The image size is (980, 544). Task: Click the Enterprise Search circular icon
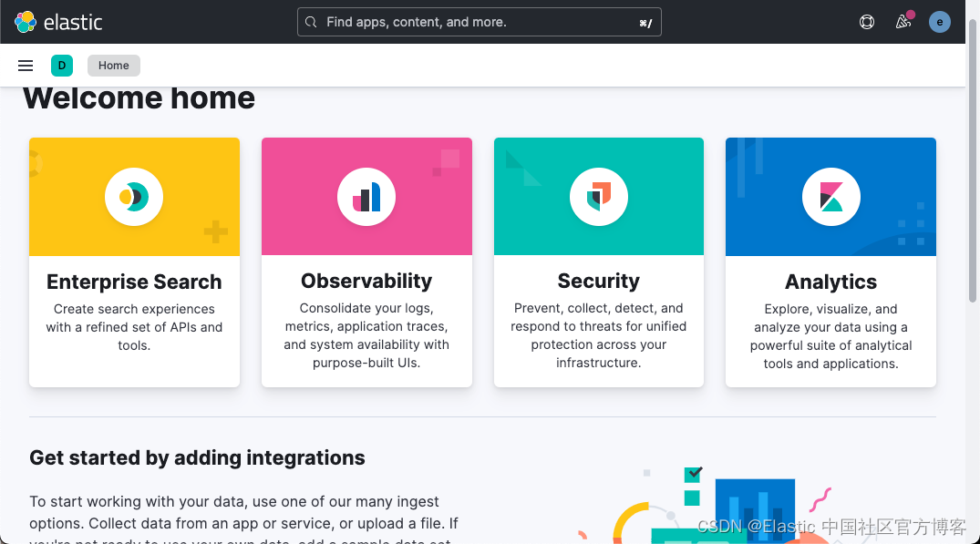[134, 197]
